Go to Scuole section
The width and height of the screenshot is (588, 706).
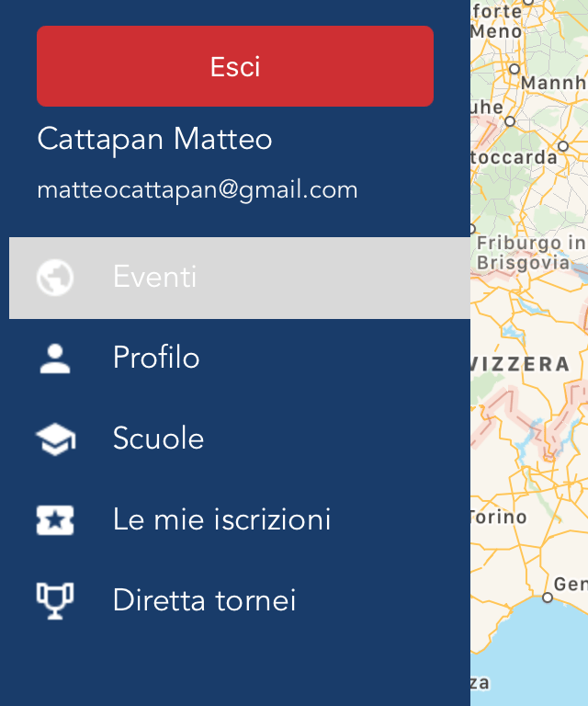point(158,438)
